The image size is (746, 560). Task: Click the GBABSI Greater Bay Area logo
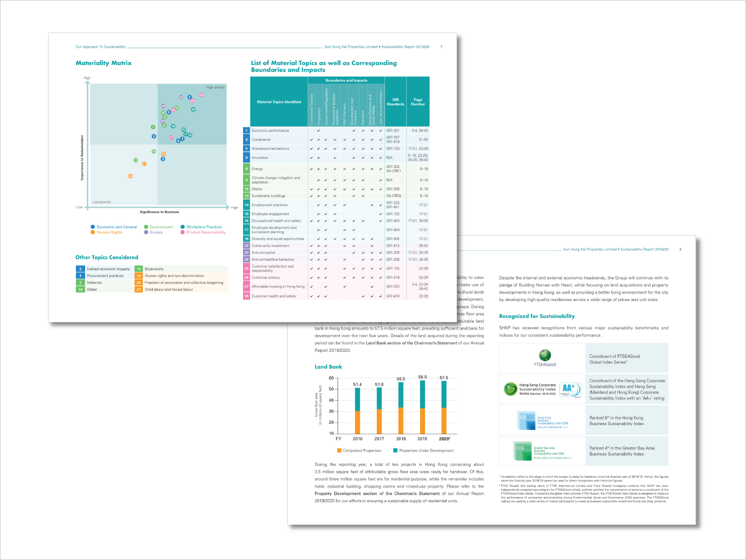(542, 451)
